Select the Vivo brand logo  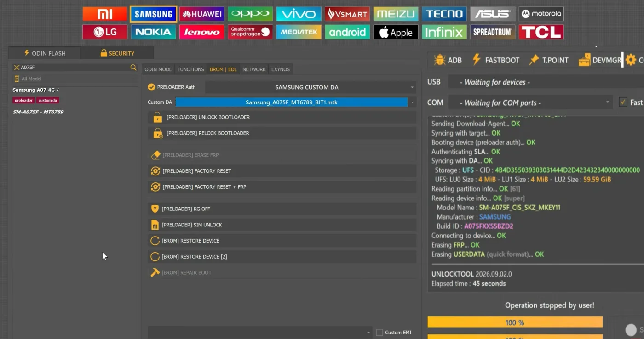tap(299, 14)
